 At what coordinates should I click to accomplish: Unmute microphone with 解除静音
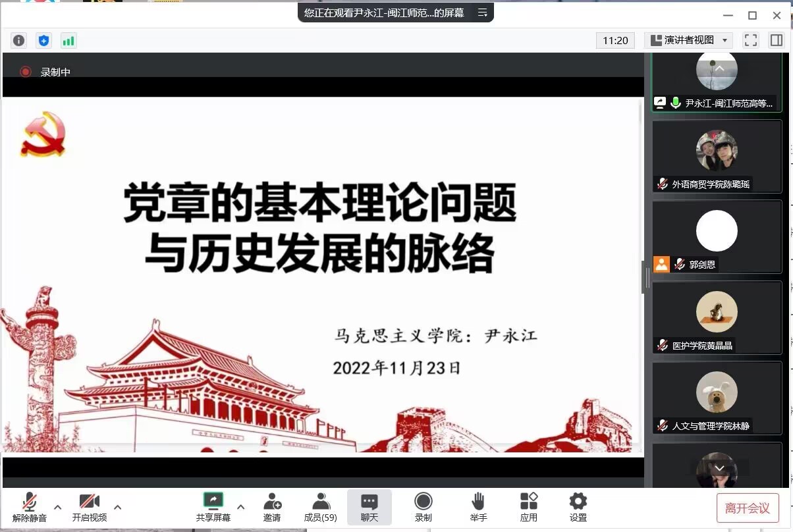click(x=30, y=507)
